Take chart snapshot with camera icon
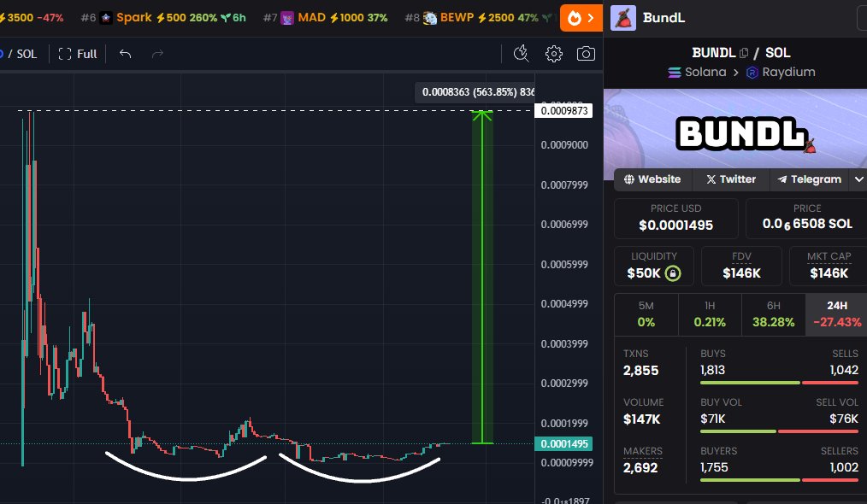This screenshot has height=504, width=867. pos(586,54)
